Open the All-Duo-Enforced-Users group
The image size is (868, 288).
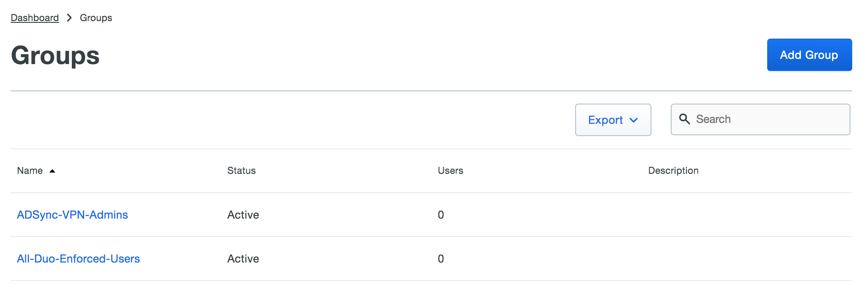79,259
